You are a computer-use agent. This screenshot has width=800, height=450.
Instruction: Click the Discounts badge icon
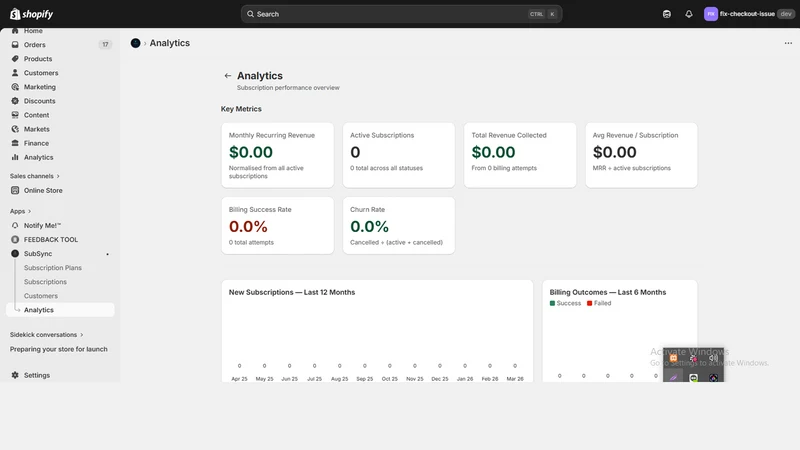tap(15, 101)
